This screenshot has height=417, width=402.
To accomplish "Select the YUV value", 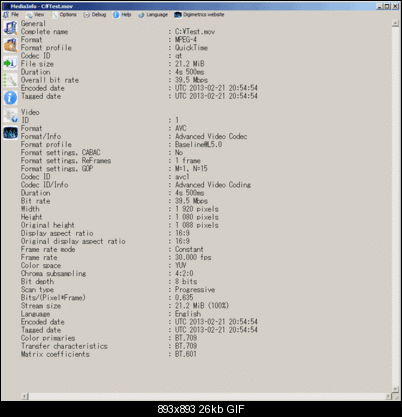I will click(181, 265).
